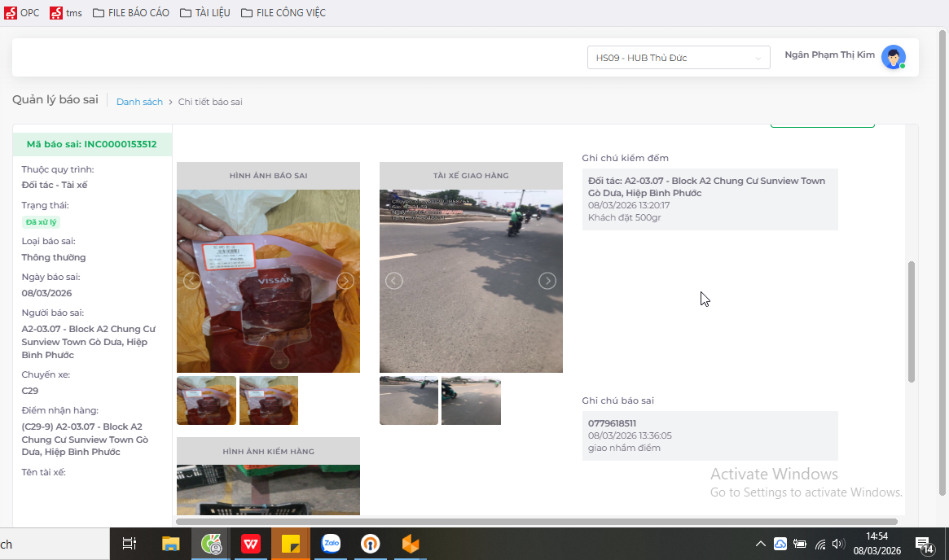Screen dimensions: 949x560
Task: Go to Danh sách breadcrumb link
Action: pyautogui.click(x=140, y=102)
